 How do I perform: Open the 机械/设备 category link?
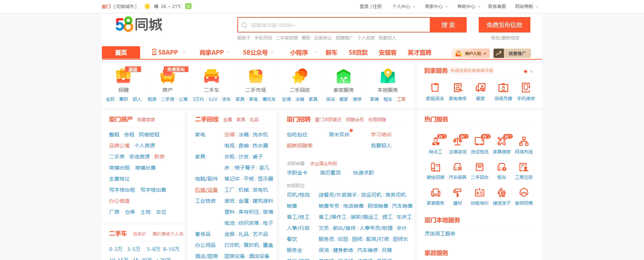tap(206, 190)
